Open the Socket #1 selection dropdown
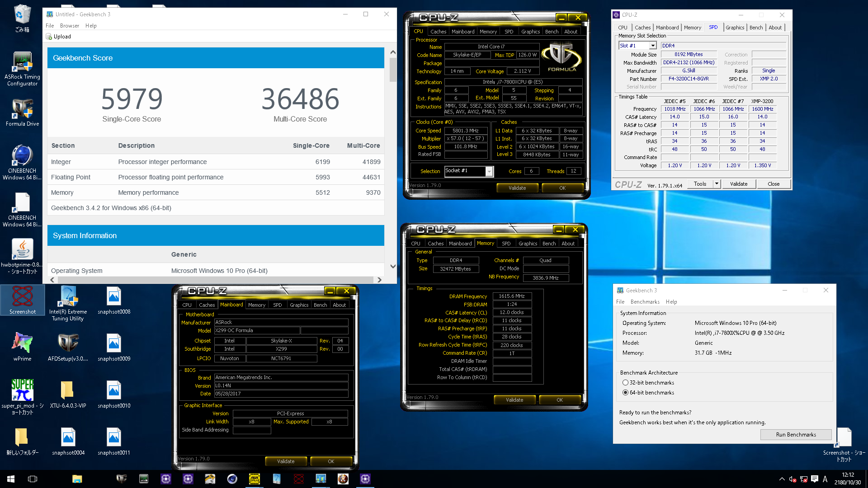 point(489,171)
